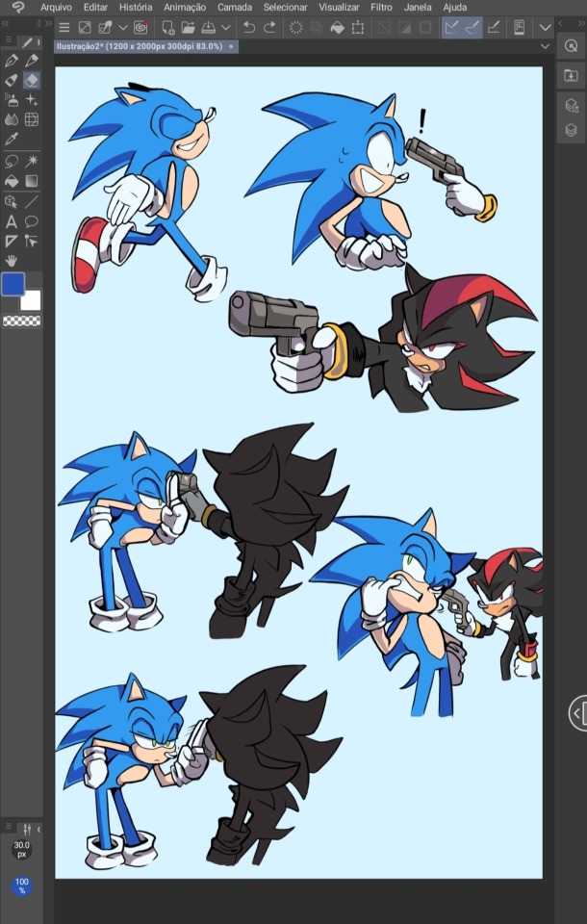Select the white sub color swatch
This screenshot has height=924, width=587.
tap(31, 300)
